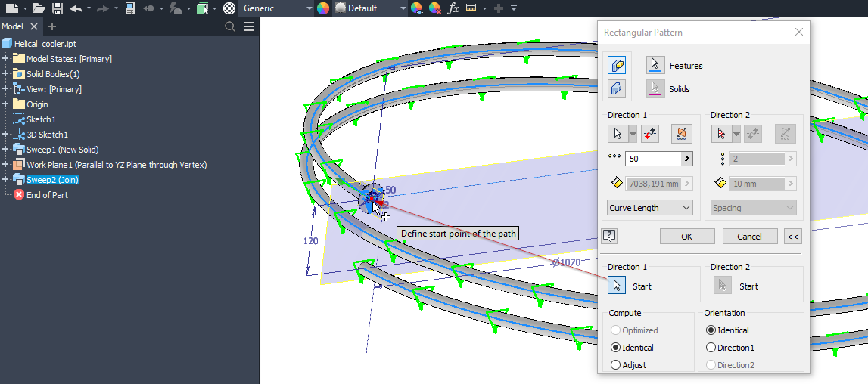This screenshot has width=868, height=384.
Task: Select Sweep1 (New Solid) in browser tree
Action: click(x=62, y=150)
